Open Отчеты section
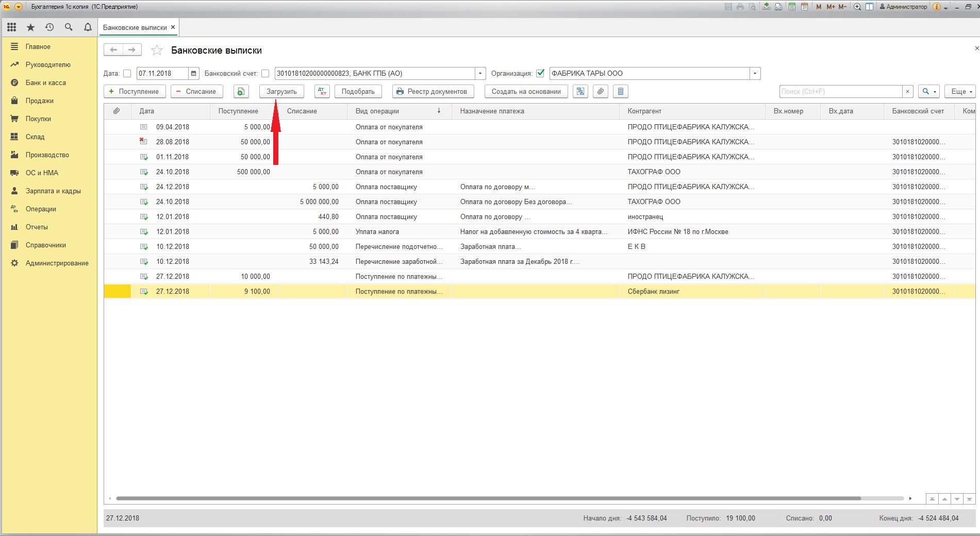 [37, 227]
